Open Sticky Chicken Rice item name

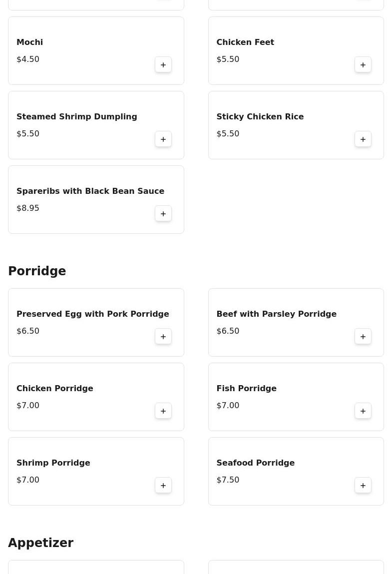click(x=260, y=117)
